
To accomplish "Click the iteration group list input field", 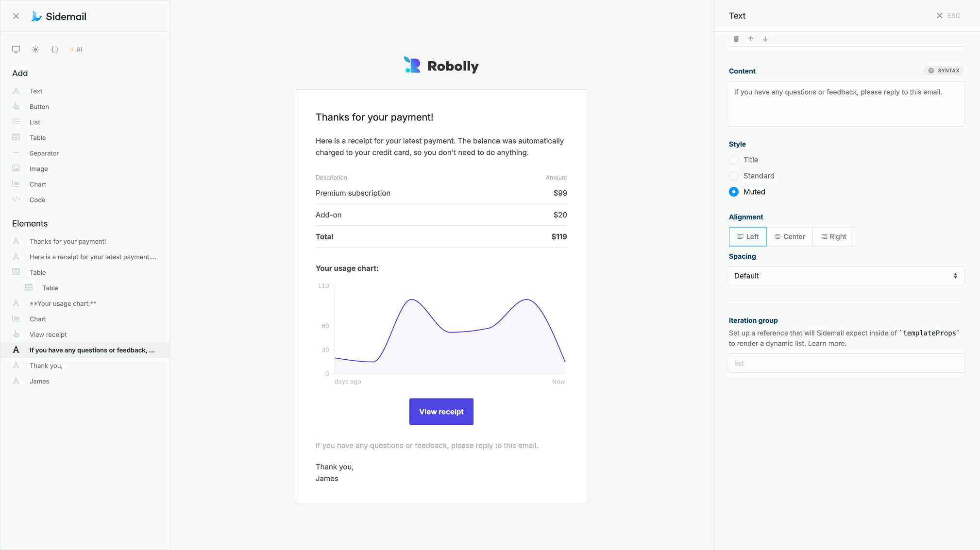I will click(846, 363).
